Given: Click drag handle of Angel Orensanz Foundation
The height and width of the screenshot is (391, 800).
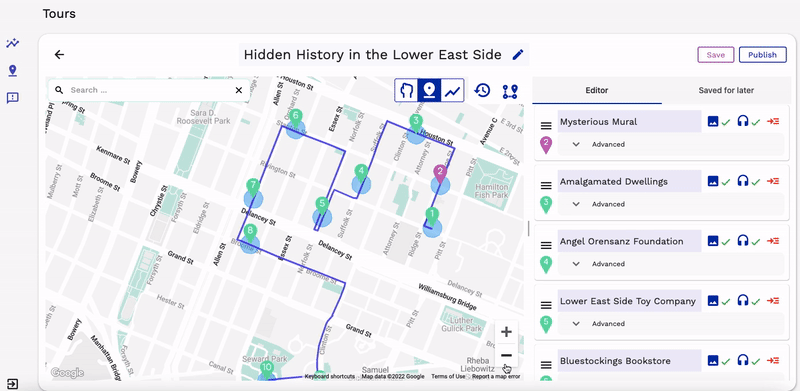Looking at the screenshot, I should [546, 245].
